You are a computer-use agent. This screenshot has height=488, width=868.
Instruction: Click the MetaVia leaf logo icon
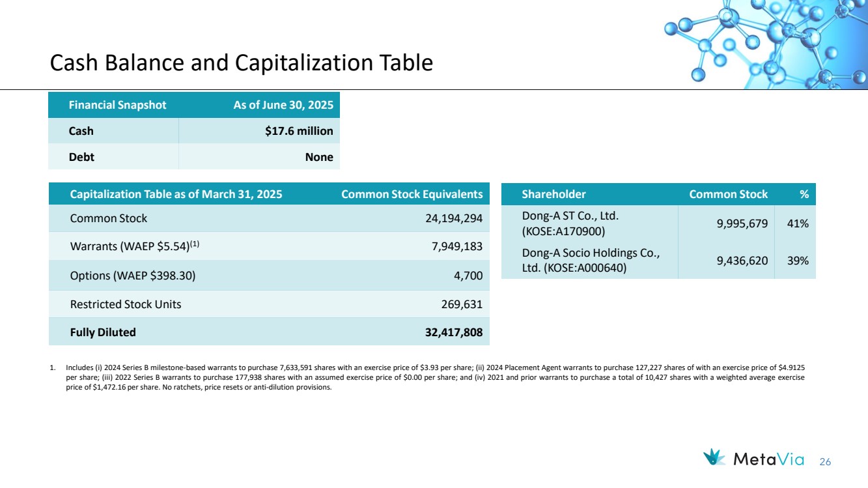coord(715,458)
